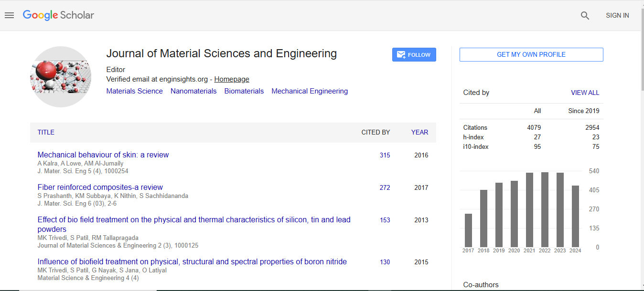Click View All in Cited by panel
The height and width of the screenshot is (291, 644).
pyautogui.click(x=585, y=93)
